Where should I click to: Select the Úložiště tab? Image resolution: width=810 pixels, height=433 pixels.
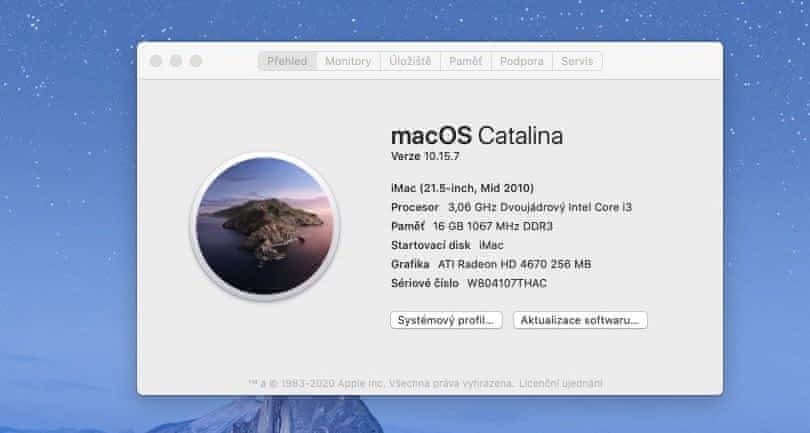coord(410,61)
